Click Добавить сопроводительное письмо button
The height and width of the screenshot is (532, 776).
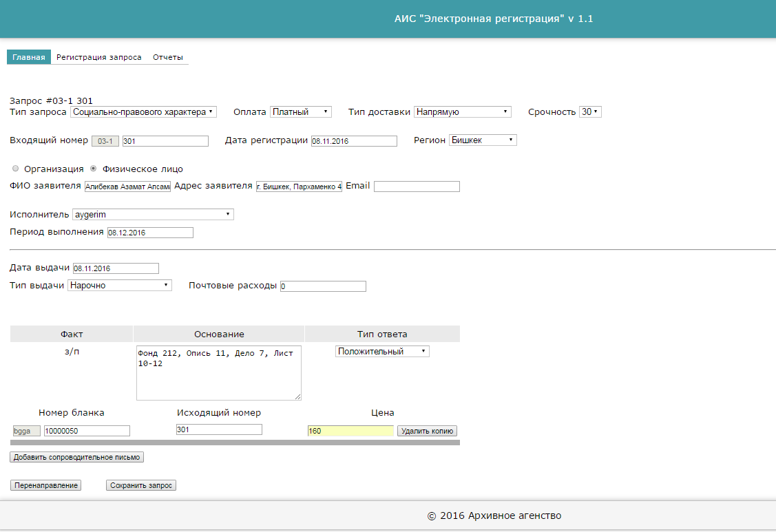(x=76, y=457)
